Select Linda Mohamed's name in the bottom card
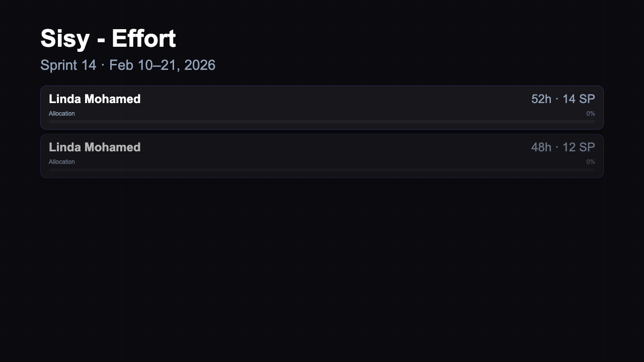This screenshot has width=644, height=362. pyautogui.click(x=95, y=147)
